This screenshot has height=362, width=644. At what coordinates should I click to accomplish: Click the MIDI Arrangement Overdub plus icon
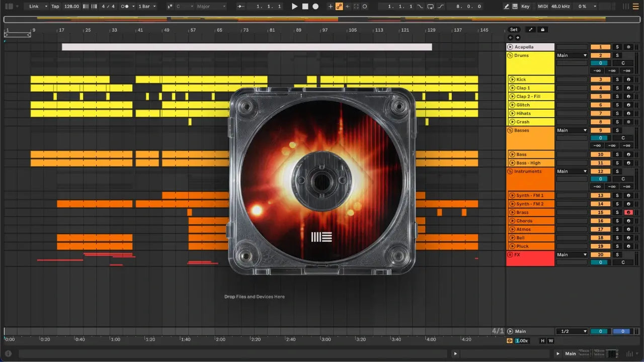click(x=331, y=7)
